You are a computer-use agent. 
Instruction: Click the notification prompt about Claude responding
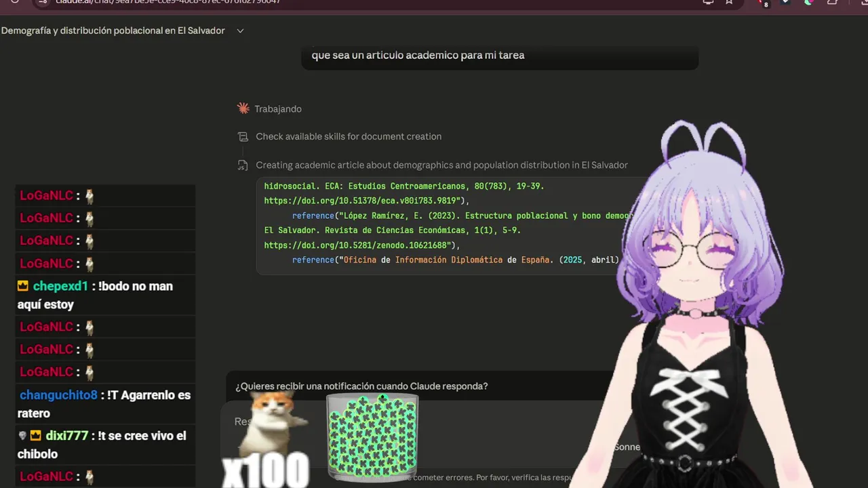(361, 386)
